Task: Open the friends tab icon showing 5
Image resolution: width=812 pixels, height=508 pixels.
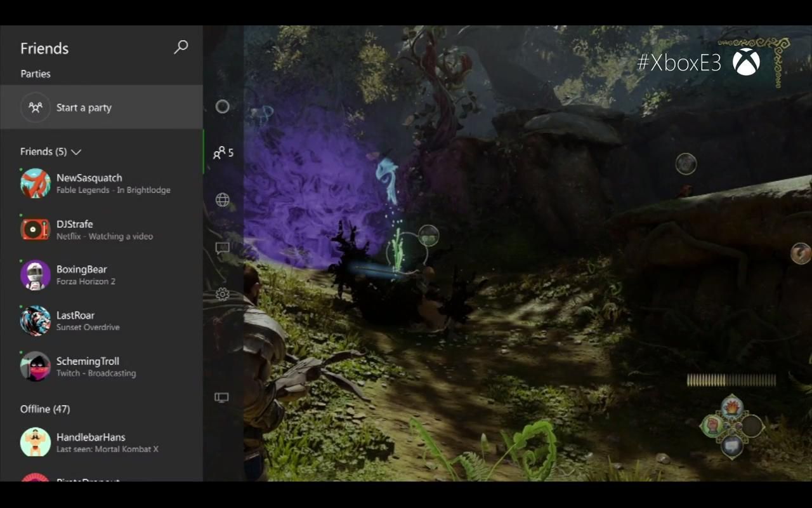Action: click(223, 152)
